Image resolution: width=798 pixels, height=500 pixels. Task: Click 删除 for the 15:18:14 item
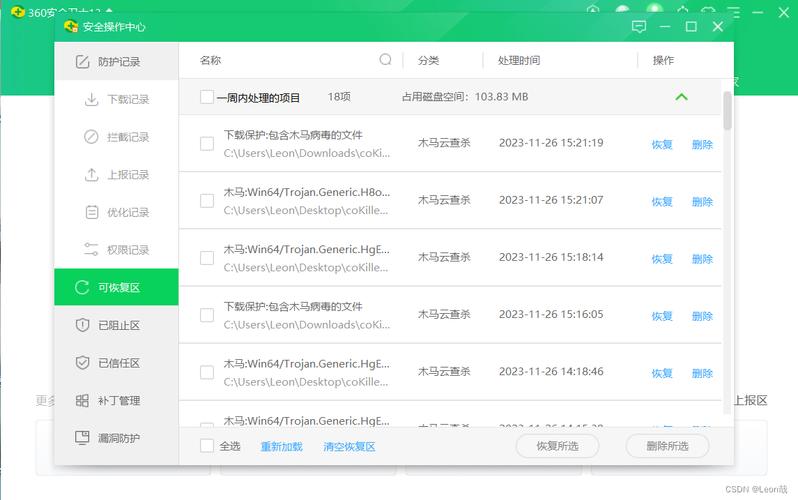point(702,259)
